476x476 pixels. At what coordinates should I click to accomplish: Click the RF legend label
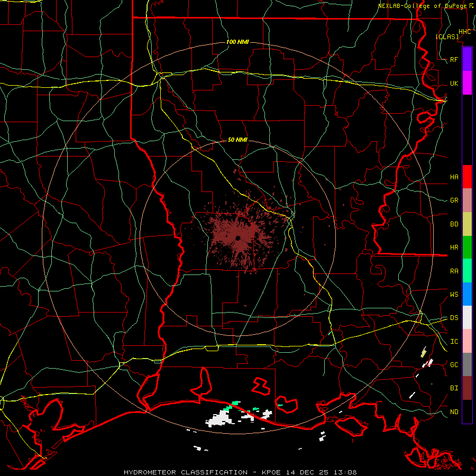[x=454, y=59]
